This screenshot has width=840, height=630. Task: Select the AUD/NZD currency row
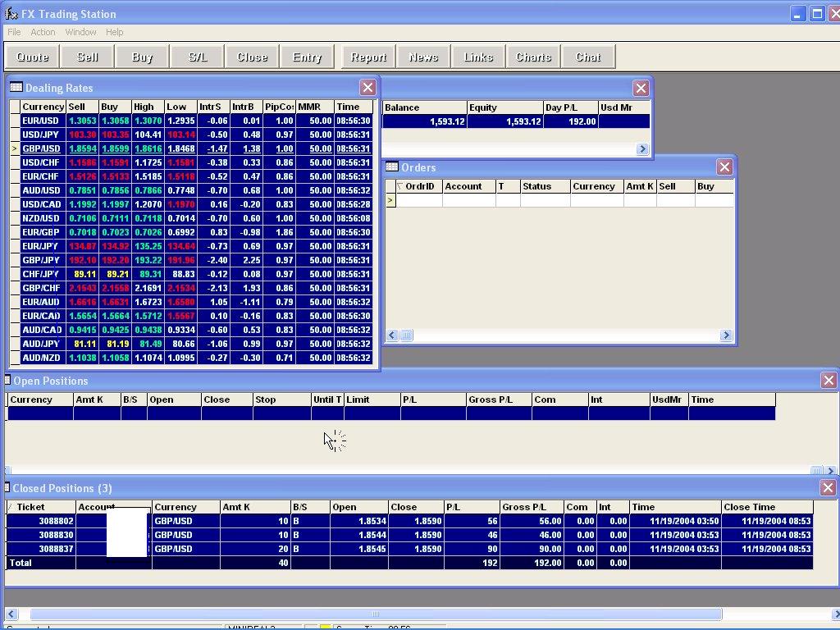[196, 358]
